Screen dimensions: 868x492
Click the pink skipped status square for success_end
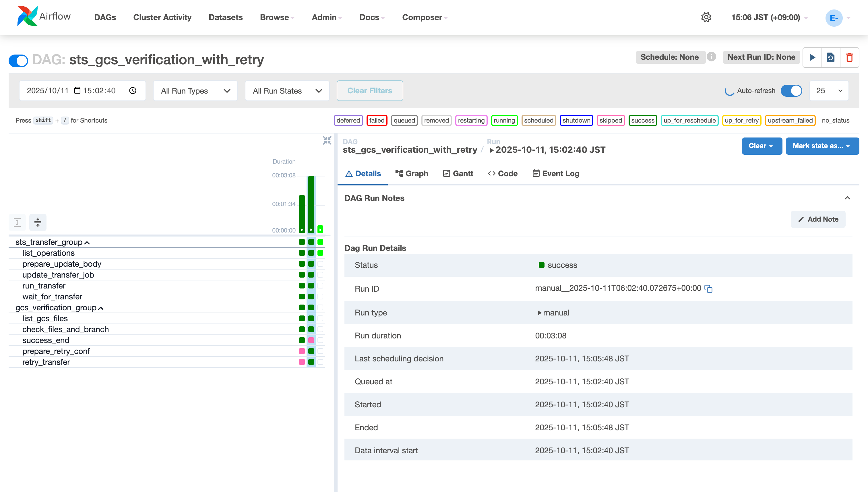click(311, 340)
